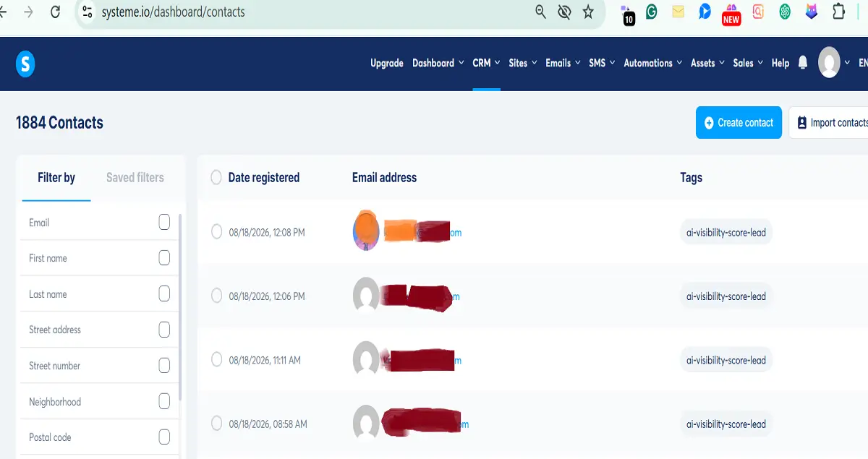The height and width of the screenshot is (459, 868).
Task: Click Upgrade in the top navigation
Action: [387, 63]
